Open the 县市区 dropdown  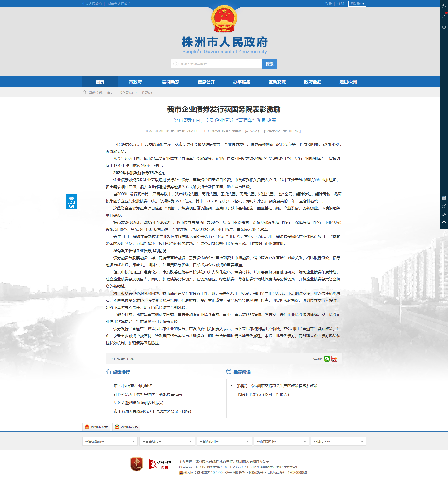pos(338,441)
